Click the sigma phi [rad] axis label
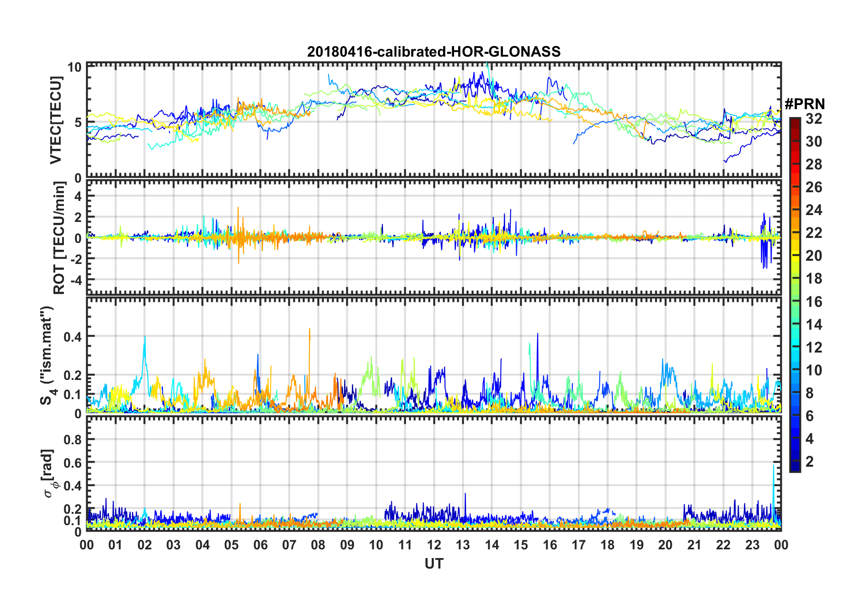The height and width of the screenshot is (590, 868). click(49, 474)
